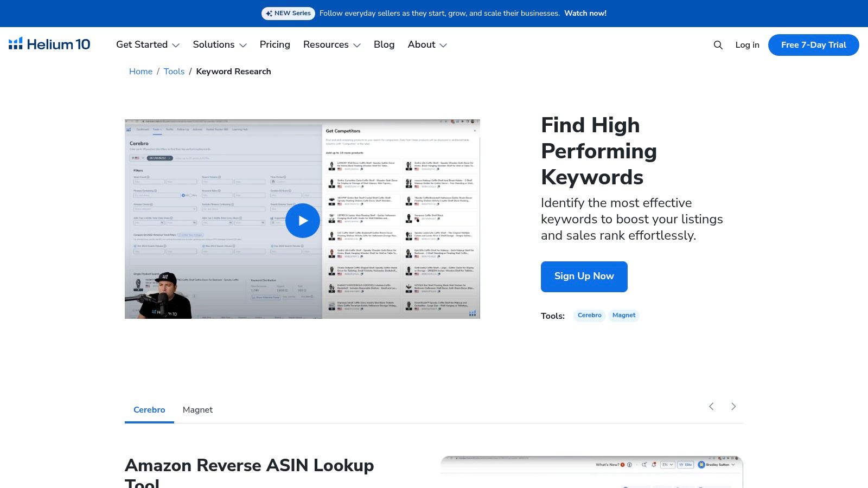The width and height of the screenshot is (868, 488).
Task: Click the previous carousel arrow
Action: tap(711, 407)
